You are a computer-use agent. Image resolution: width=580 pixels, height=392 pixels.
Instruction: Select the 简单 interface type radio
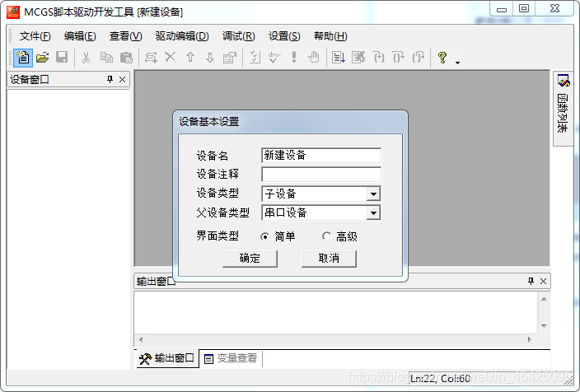pyautogui.click(x=264, y=236)
